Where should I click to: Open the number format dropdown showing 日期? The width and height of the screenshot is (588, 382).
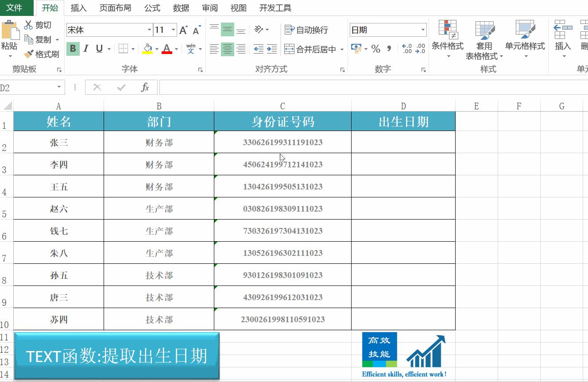point(424,30)
